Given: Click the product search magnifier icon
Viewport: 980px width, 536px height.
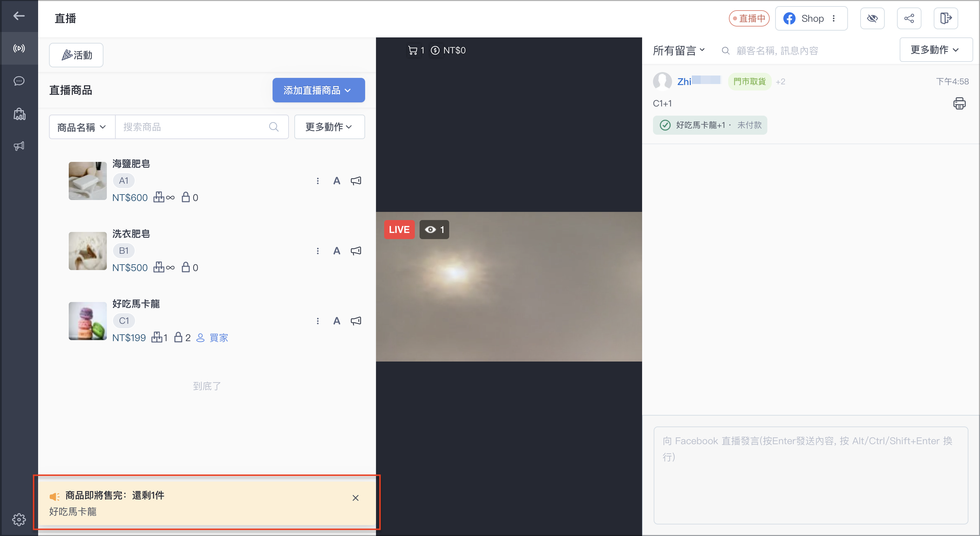Looking at the screenshot, I should click(274, 127).
